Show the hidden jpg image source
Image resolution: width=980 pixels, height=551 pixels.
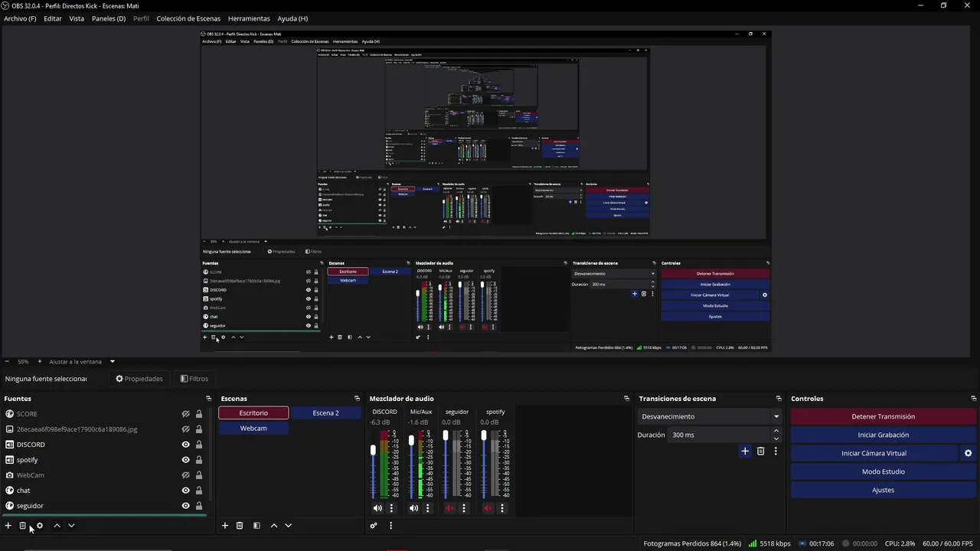tap(185, 429)
